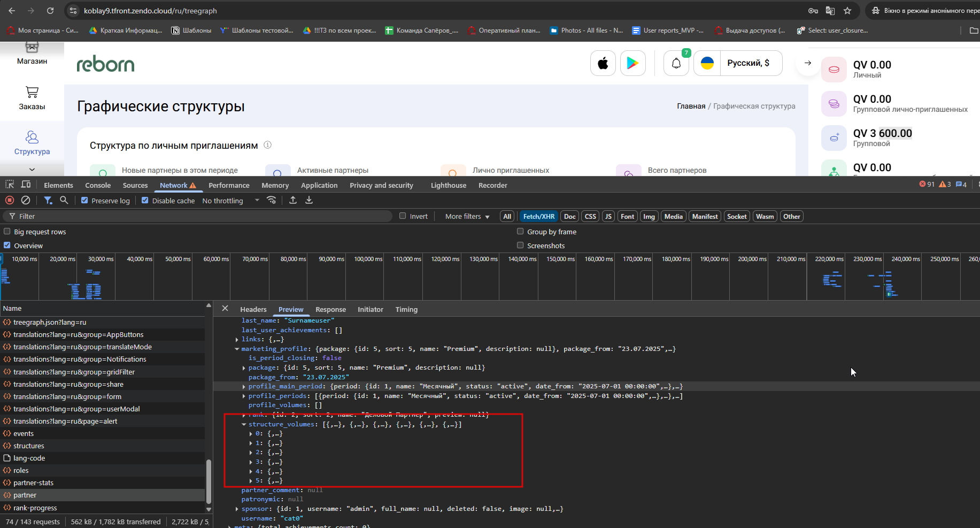
Task: Open the network filter funnel icon
Action: [x=48, y=200]
